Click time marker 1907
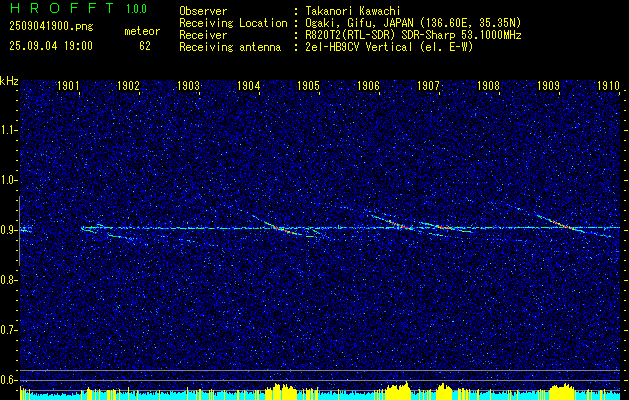This screenshot has height=400, width=629. (x=428, y=85)
